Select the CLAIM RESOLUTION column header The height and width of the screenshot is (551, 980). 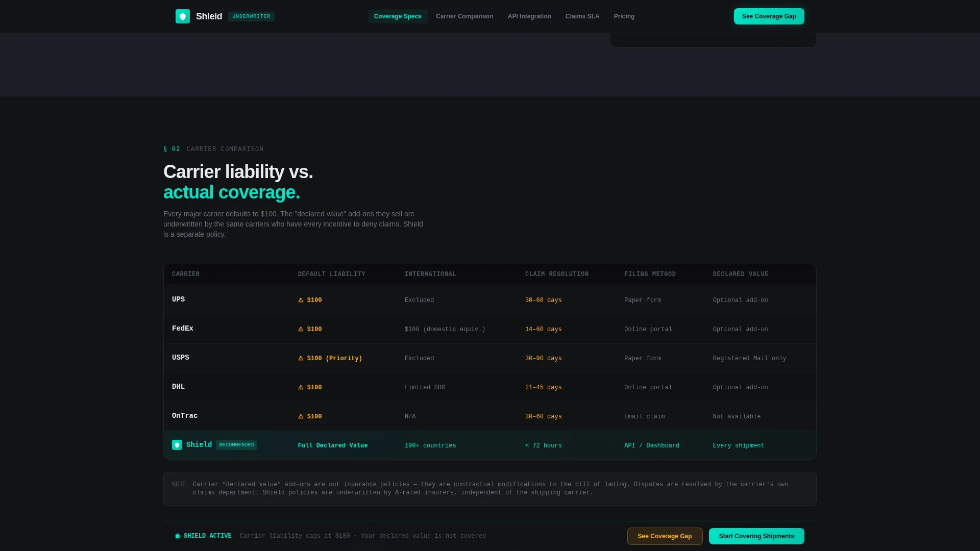557,274
